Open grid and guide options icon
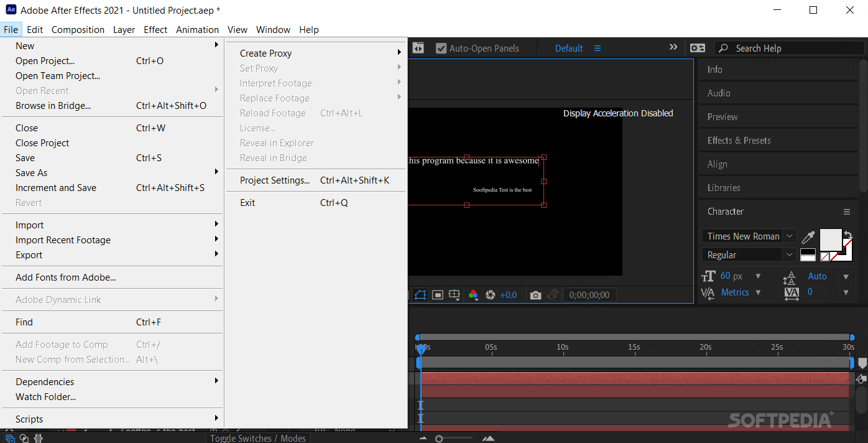This screenshot has height=443, width=868. [x=455, y=295]
